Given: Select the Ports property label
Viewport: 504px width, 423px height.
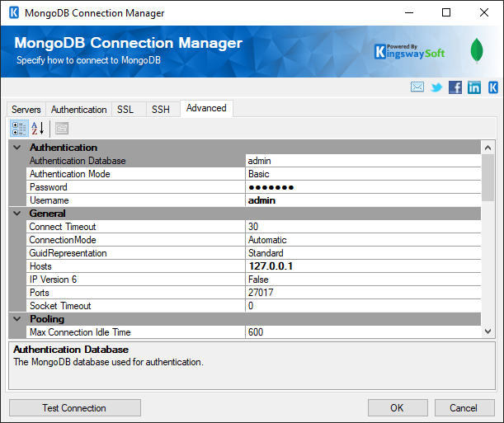Looking at the screenshot, I should [x=135, y=292].
